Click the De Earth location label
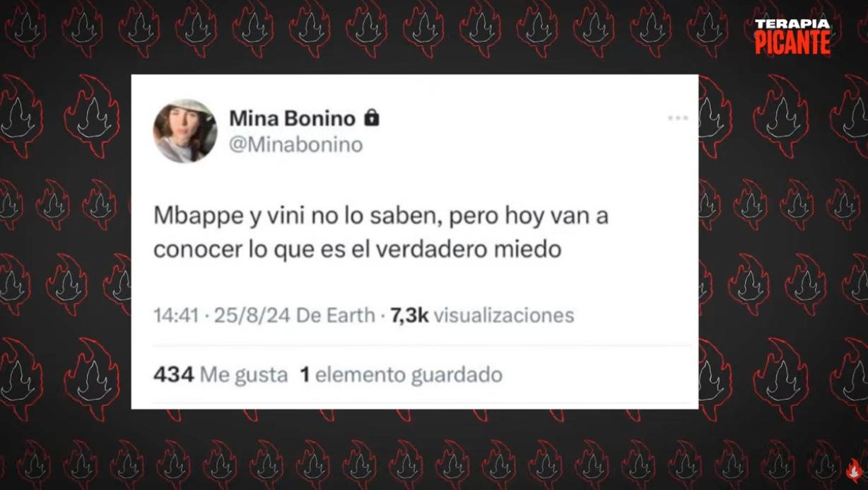The width and height of the screenshot is (868, 490). pos(335,315)
